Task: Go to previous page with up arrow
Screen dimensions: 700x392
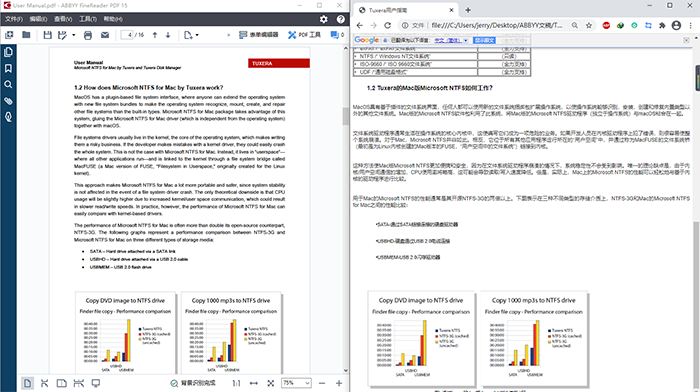Action: tap(155, 35)
